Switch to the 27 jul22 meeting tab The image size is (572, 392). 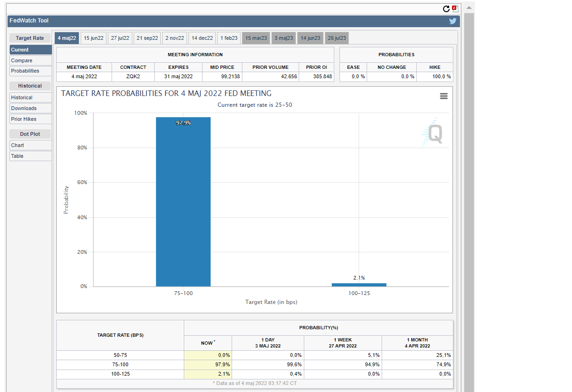click(120, 38)
